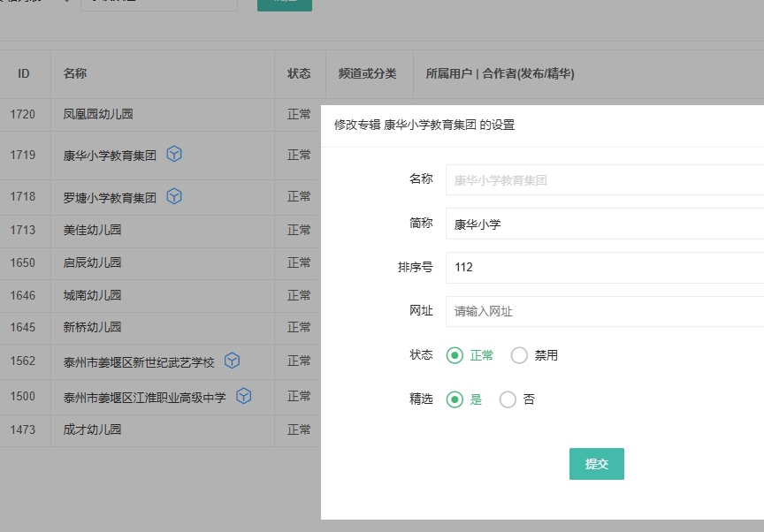Click dialog title 修改专辑 康华小学教育集团 的设置
Image resolution: width=764 pixels, height=532 pixels.
(x=424, y=125)
